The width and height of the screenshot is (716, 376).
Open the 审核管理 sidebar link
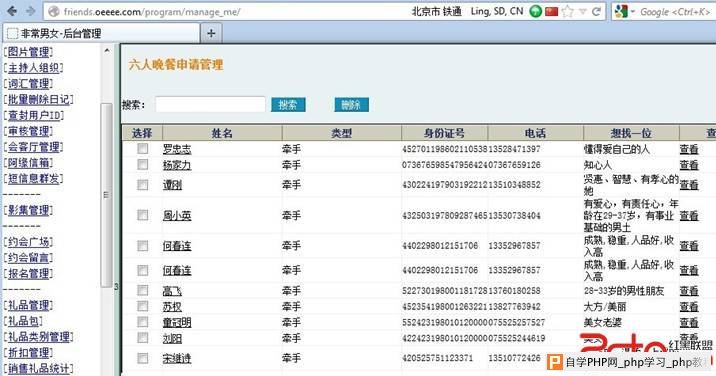(28, 131)
